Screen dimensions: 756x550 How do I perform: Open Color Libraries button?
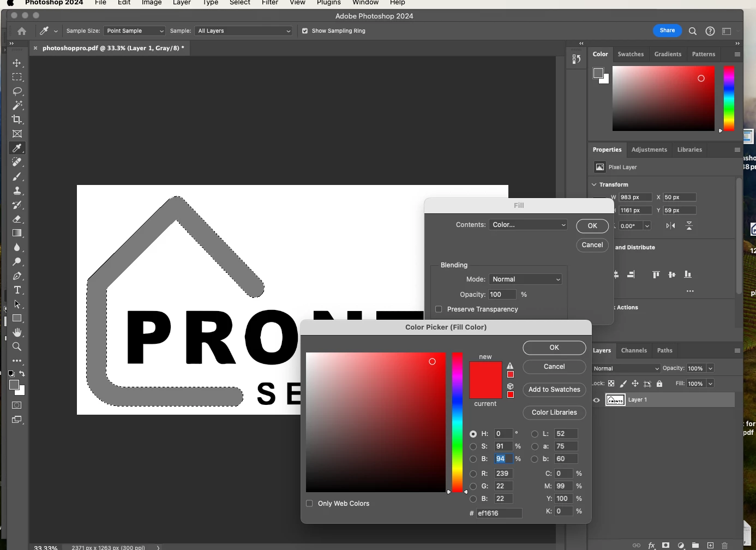click(x=554, y=412)
